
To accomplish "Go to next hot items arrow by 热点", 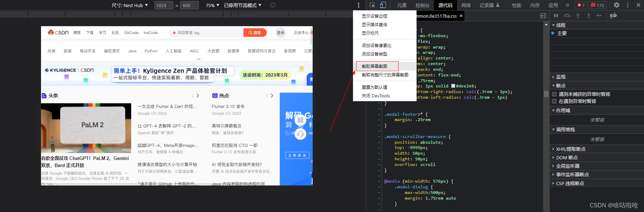I will (x=272, y=96).
